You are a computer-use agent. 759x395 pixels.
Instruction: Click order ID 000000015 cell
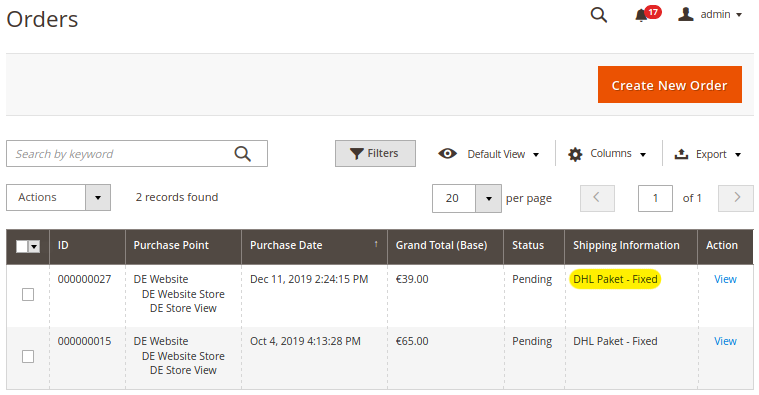(x=84, y=341)
